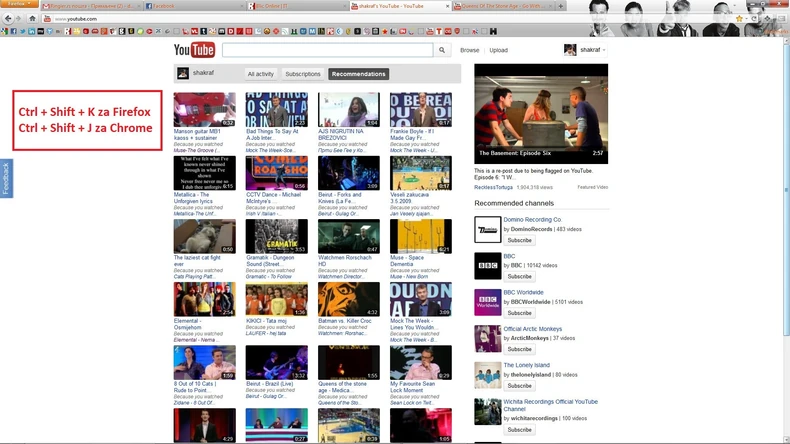Click the Domino Recording Co channel logo
Image resolution: width=790 pixels, height=444 pixels.
487,229
